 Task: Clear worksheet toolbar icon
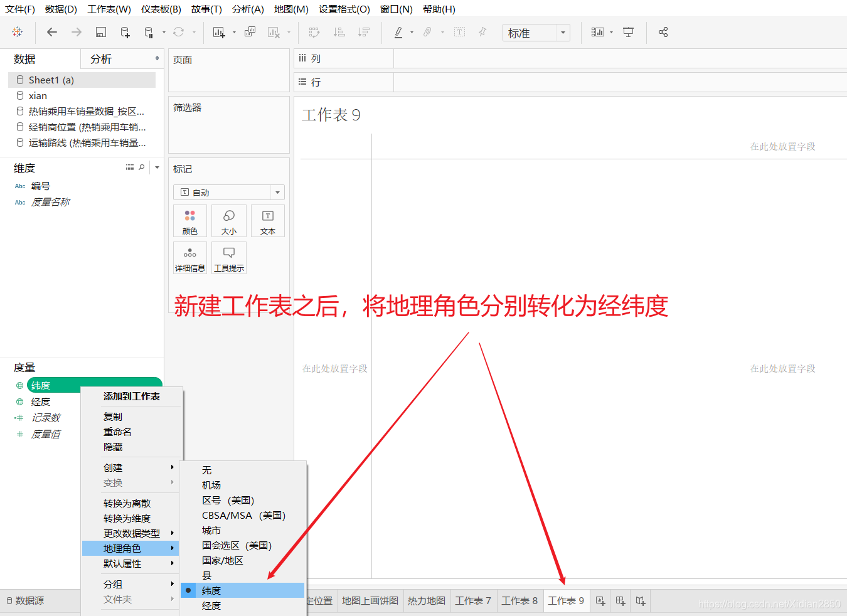[x=274, y=32]
